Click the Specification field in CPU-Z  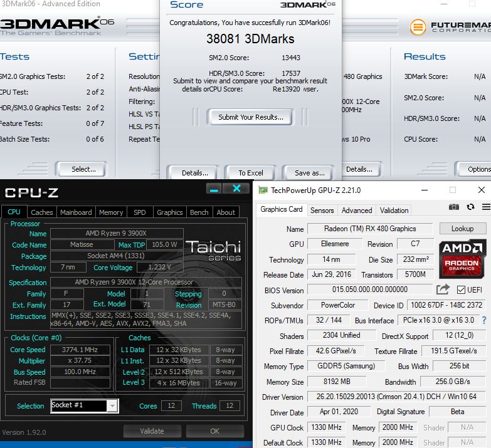tap(146, 282)
